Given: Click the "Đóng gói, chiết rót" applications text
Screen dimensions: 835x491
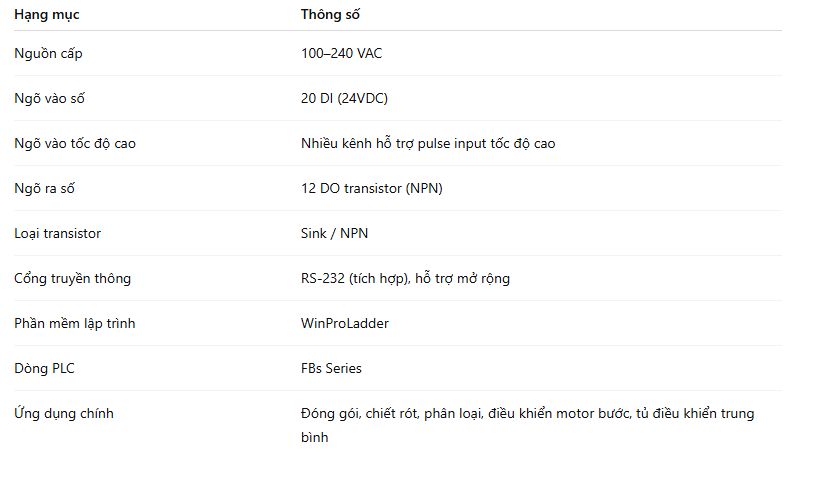Looking at the screenshot, I should (359, 413).
